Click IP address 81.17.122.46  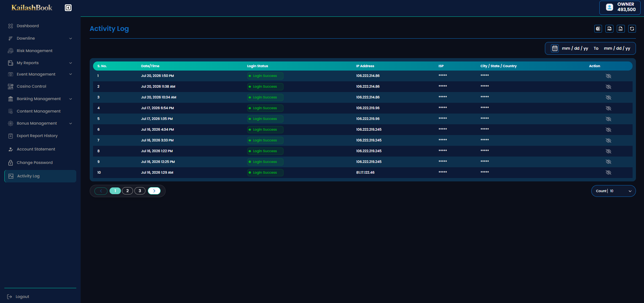pyautogui.click(x=365, y=173)
